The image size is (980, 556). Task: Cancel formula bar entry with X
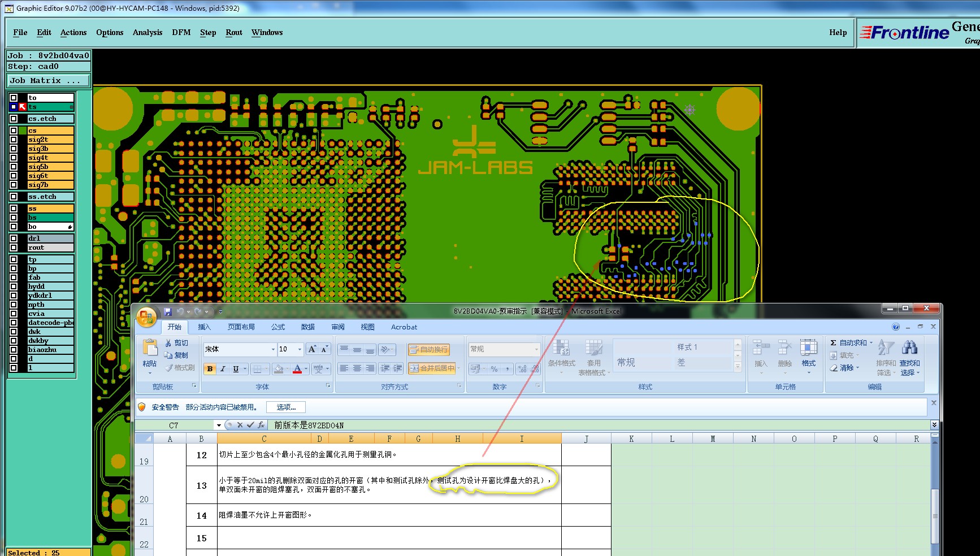click(x=240, y=425)
